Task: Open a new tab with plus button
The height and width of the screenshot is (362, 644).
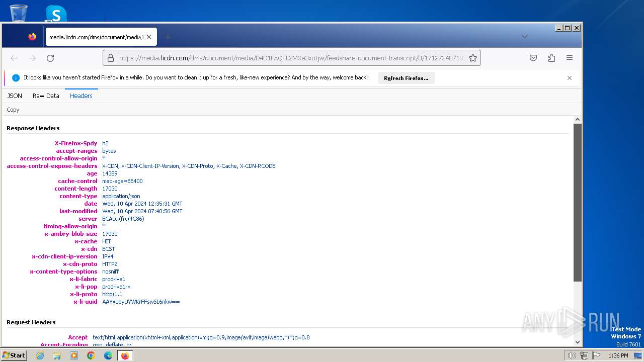Action: point(168,37)
